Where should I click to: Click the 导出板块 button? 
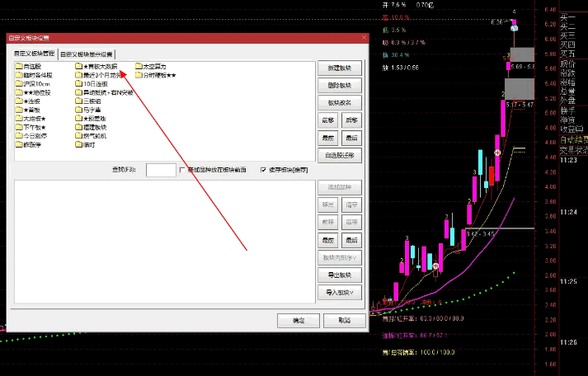(x=340, y=275)
